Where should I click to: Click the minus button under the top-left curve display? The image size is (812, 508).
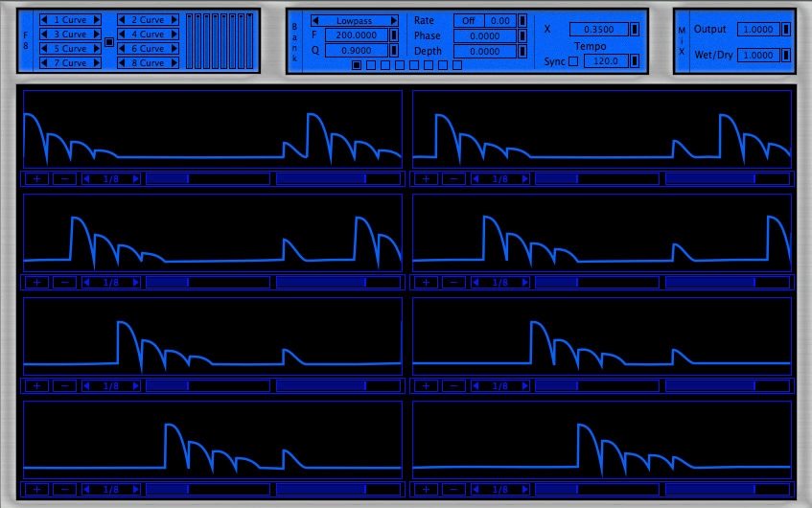pos(65,179)
